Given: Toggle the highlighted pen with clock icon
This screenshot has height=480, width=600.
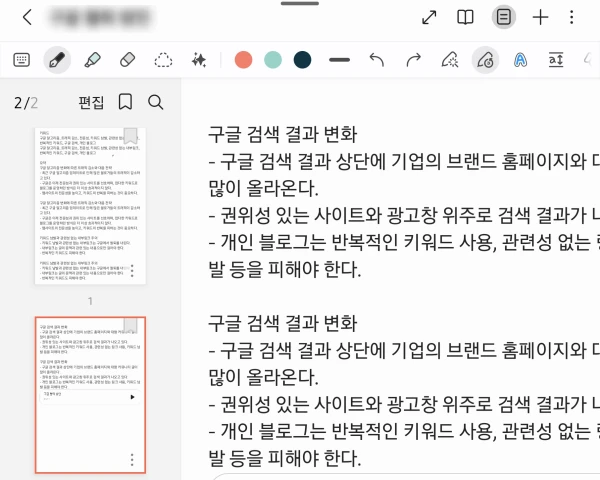Looking at the screenshot, I should point(485,60).
